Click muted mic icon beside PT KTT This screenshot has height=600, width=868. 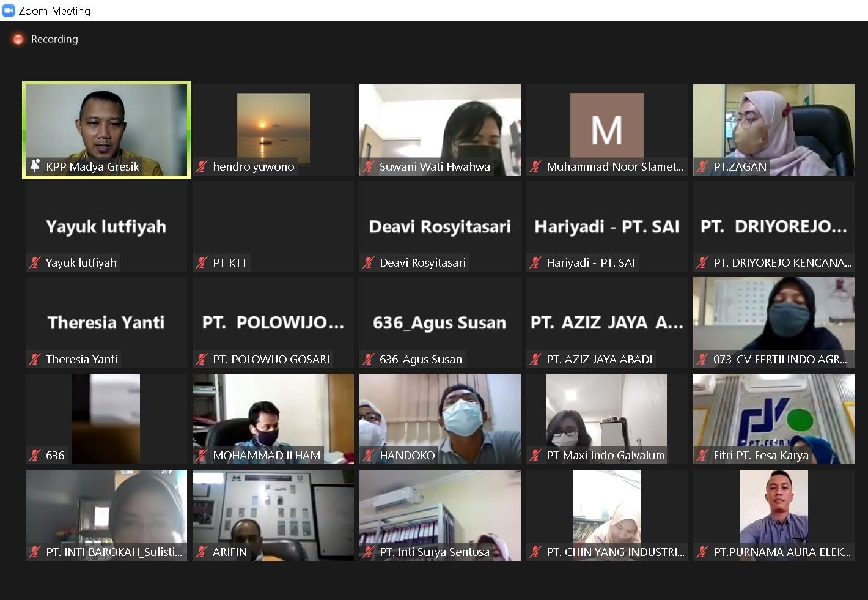[202, 262]
